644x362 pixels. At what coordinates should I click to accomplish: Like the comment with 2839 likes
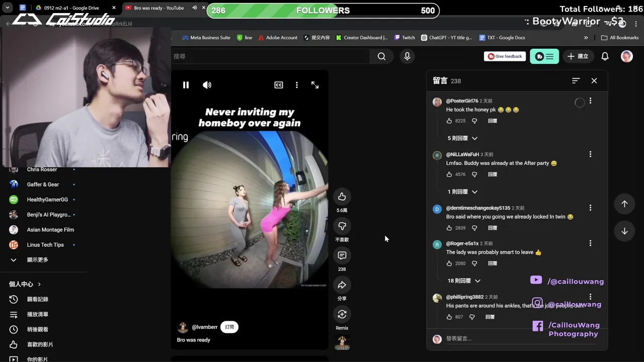click(x=449, y=228)
